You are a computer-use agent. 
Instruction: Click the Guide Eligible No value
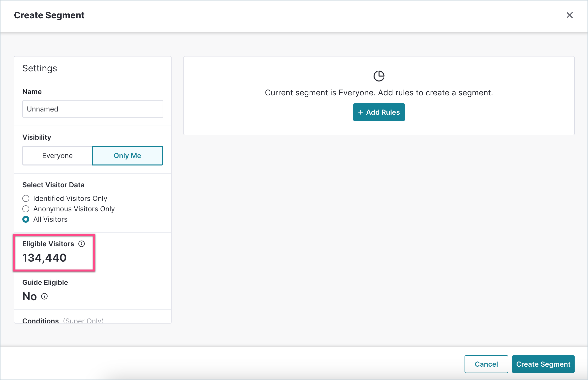tap(30, 296)
